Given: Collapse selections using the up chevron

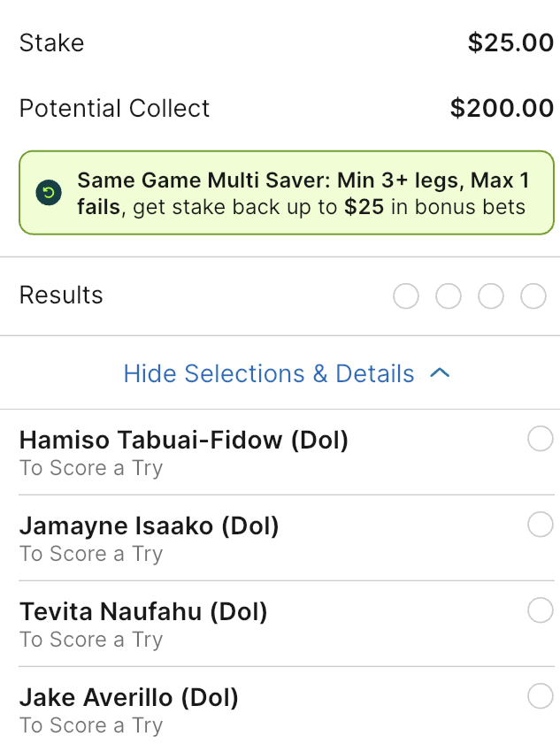Looking at the screenshot, I should pos(440,374).
